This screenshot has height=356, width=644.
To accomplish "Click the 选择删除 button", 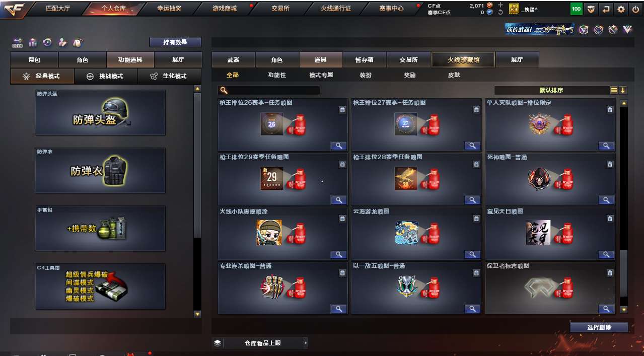I will [599, 327].
